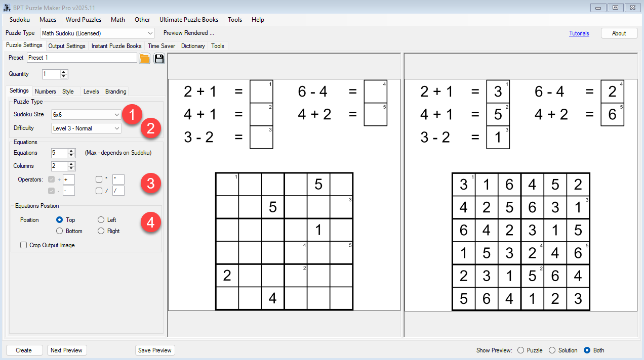Click the About button

[x=619, y=33]
